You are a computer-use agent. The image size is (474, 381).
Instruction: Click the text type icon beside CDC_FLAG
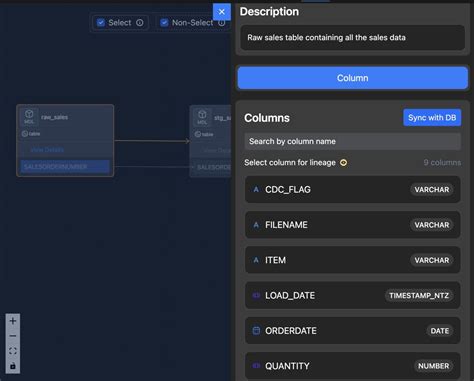point(256,190)
